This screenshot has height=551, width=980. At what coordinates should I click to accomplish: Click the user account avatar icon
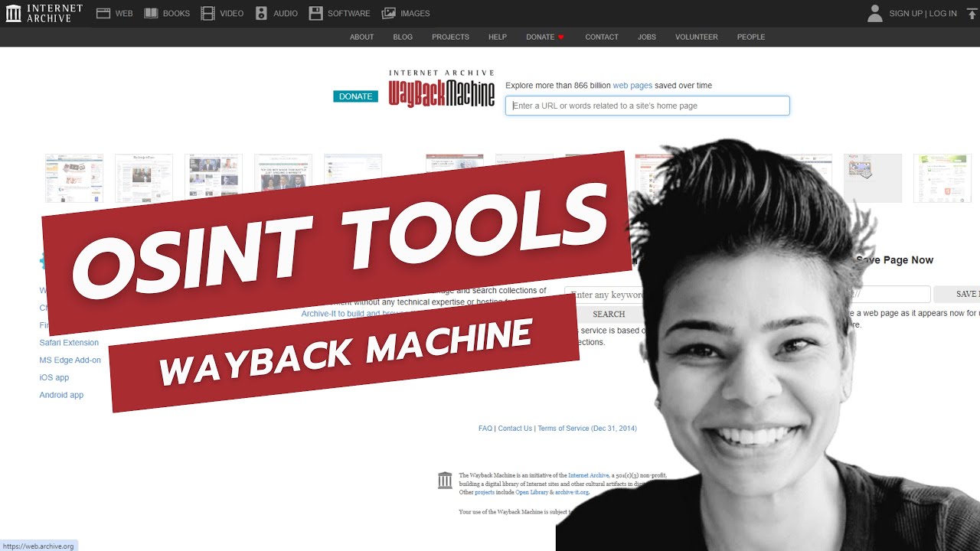click(x=875, y=13)
